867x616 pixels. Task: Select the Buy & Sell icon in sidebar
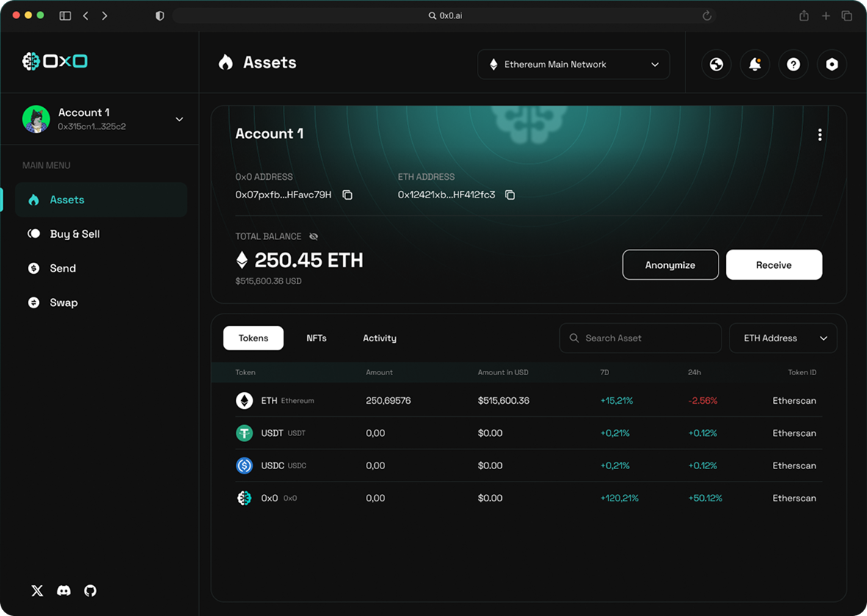point(33,233)
